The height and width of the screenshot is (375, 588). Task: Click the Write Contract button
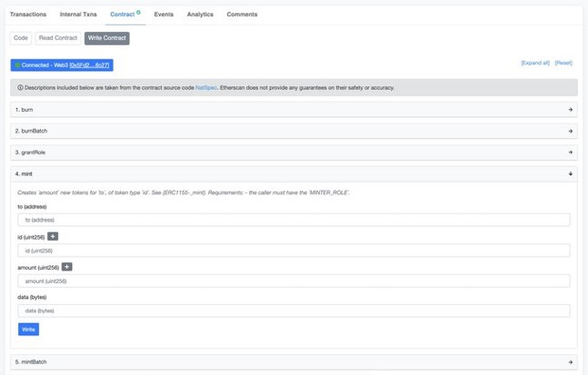click(107, 38)
